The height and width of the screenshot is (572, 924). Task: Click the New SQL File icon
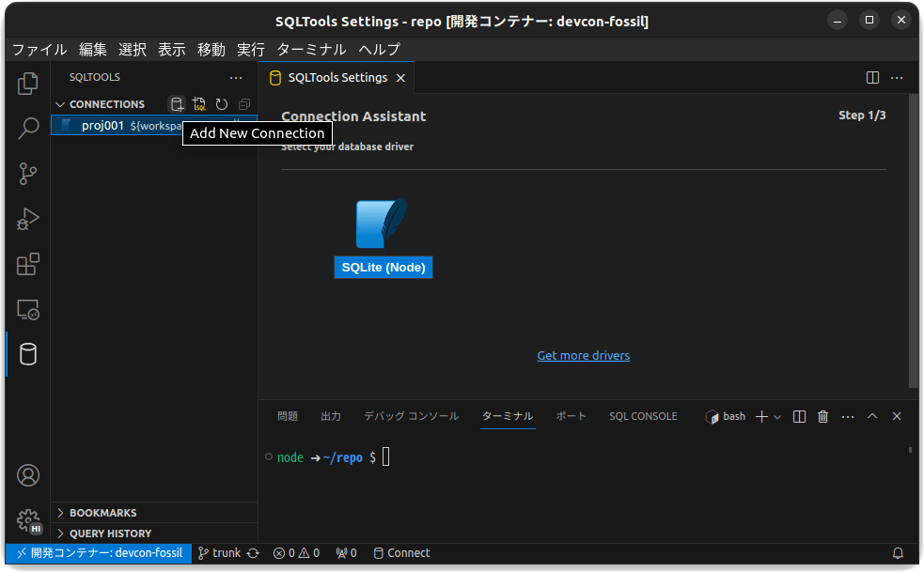tap(199, 104)
